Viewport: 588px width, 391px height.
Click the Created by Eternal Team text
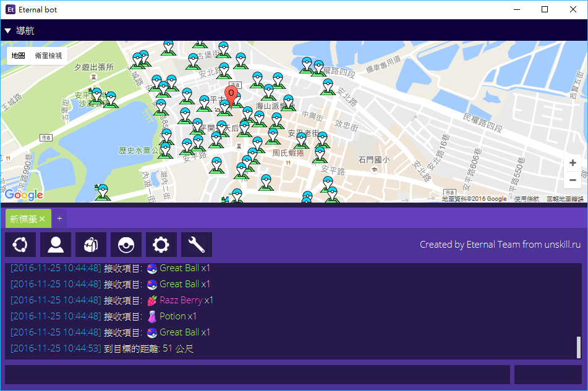click(500, 245)
